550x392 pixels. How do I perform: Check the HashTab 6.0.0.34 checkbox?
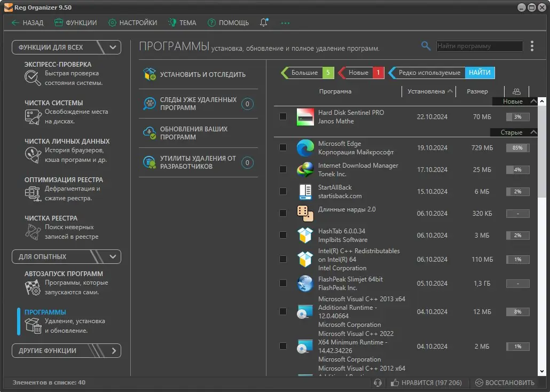282,235
